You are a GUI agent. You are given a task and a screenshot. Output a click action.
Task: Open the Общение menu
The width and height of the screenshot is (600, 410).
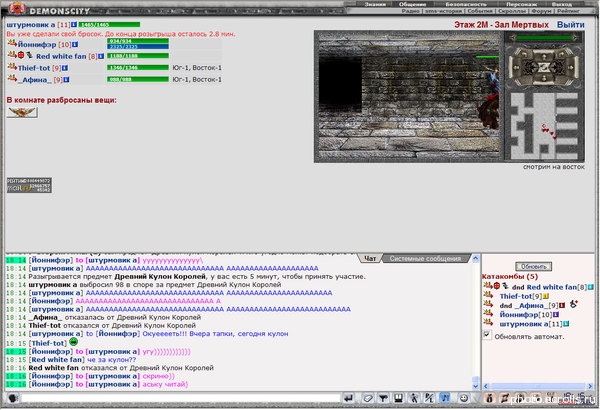pos(412,4)
